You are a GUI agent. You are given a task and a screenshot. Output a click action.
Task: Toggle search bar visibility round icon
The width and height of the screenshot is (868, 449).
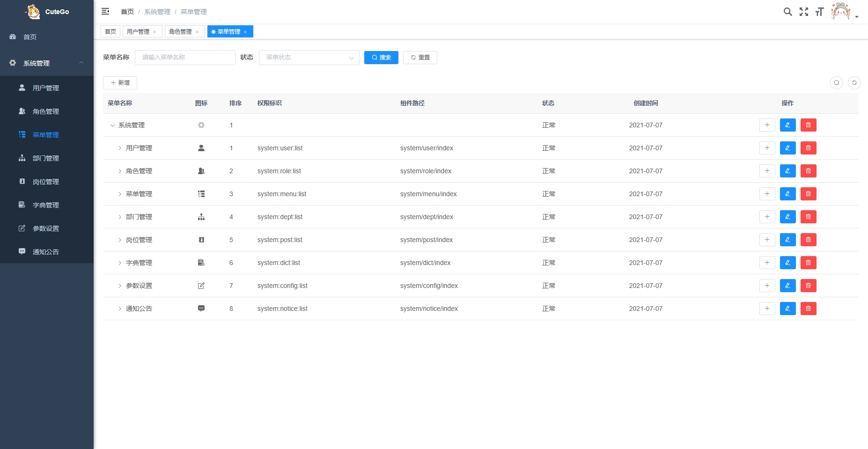click(837, 83)
